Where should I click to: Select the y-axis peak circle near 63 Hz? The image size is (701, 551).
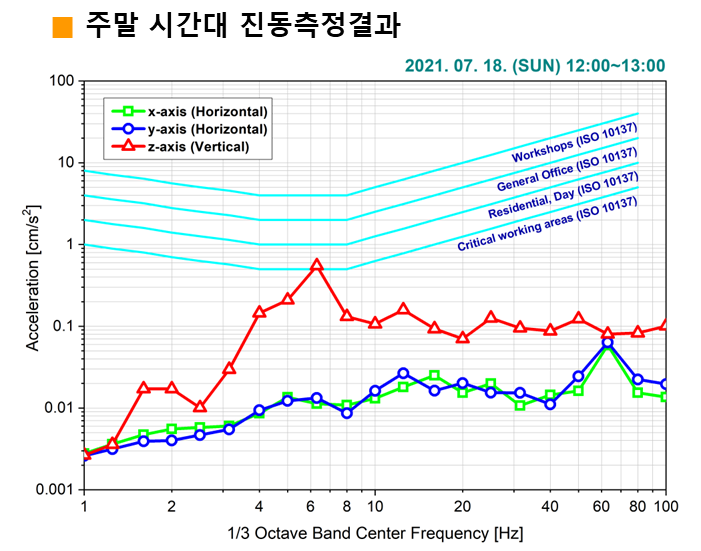click(x=608, y=343)
